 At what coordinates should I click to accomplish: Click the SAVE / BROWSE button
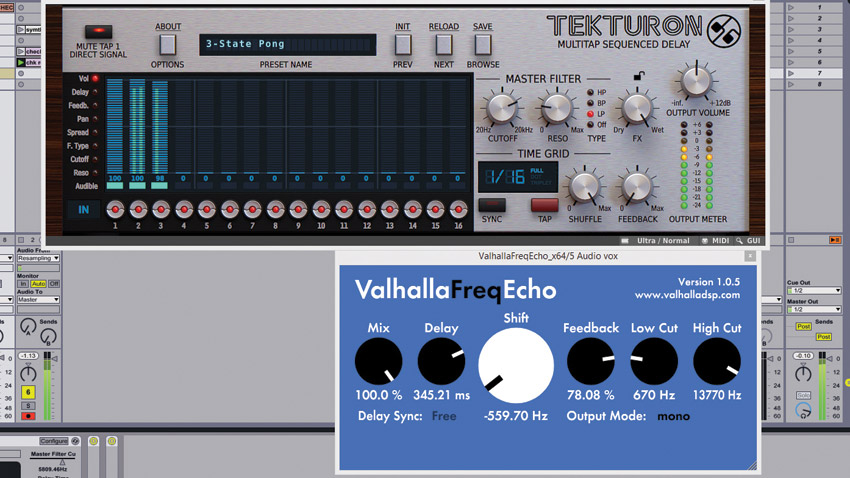tap(482, 45)
